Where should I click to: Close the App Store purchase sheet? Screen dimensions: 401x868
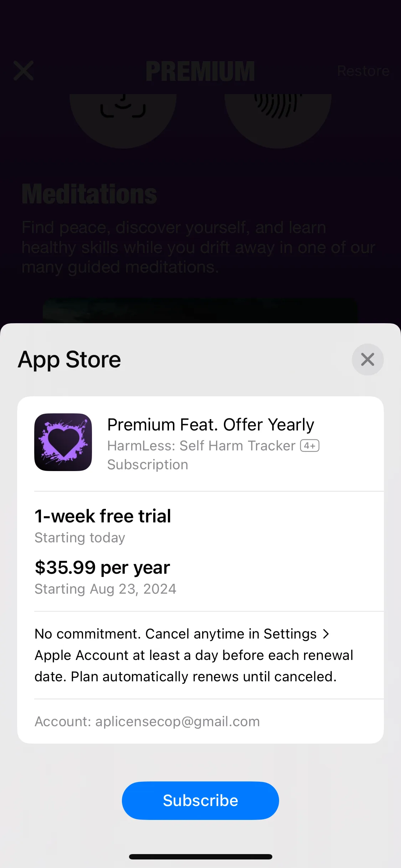pyautogui.click(x=367, y=359)
